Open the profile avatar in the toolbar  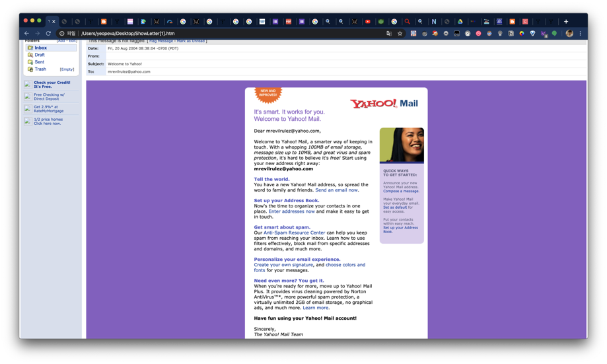(569, 33)
